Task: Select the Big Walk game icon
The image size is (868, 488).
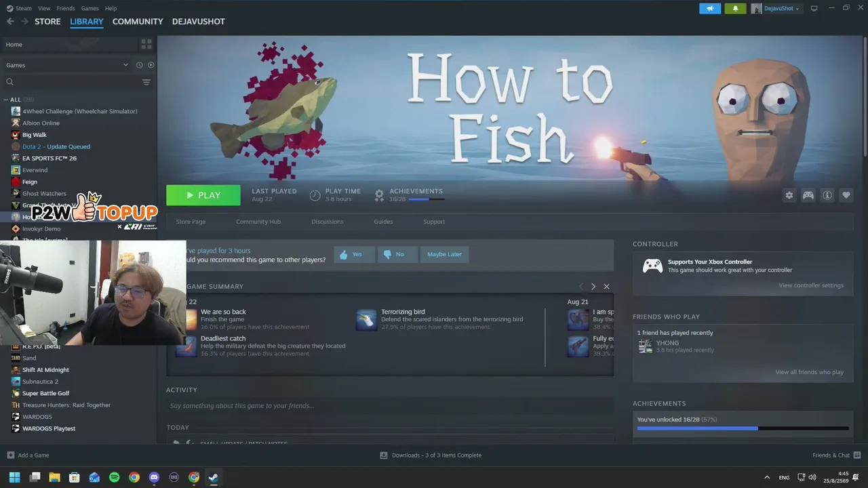Action: tap(16, 135)
